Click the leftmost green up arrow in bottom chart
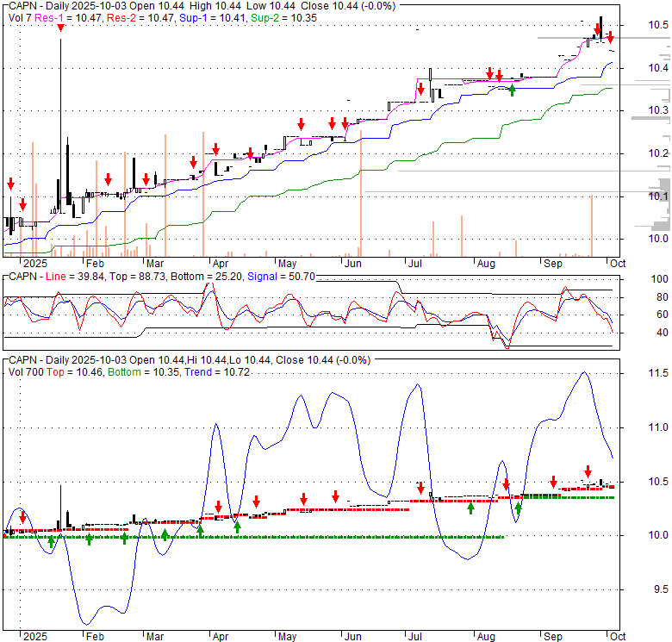This screenshot has height=642, width=672. click(x=51, y=541)
